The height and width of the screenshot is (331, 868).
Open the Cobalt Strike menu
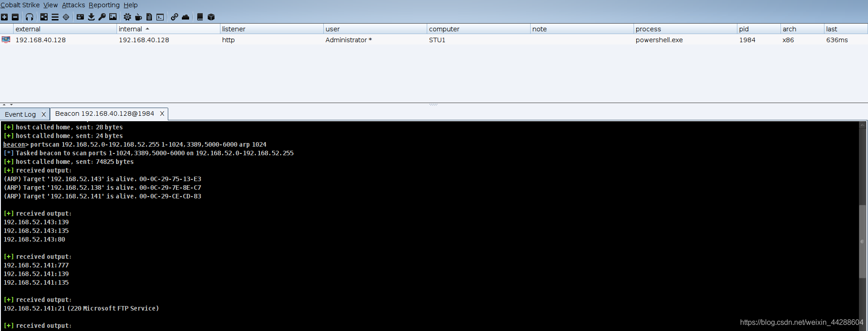point(20,5)
